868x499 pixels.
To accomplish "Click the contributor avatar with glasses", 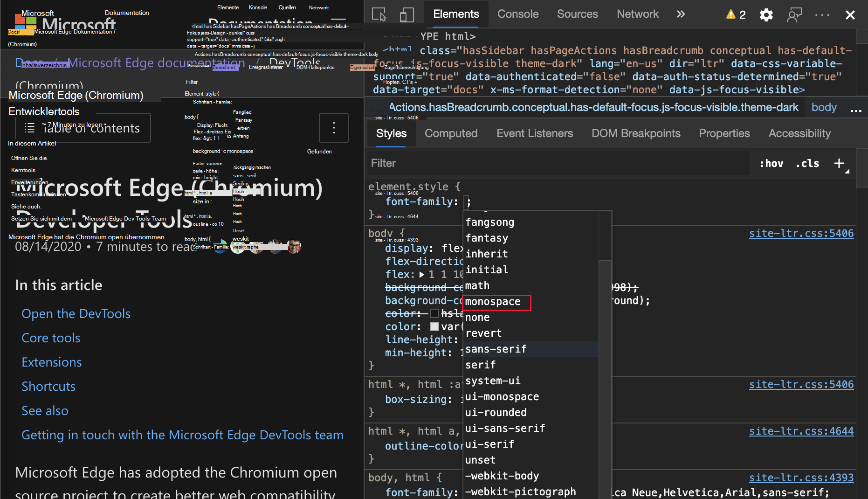I will coord(294,246).
